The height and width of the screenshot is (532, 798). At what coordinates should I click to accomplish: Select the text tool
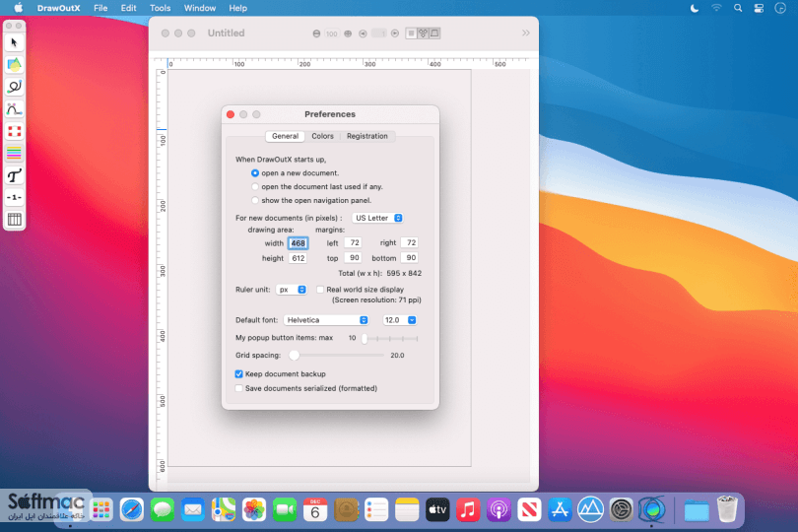coord(14,175)
